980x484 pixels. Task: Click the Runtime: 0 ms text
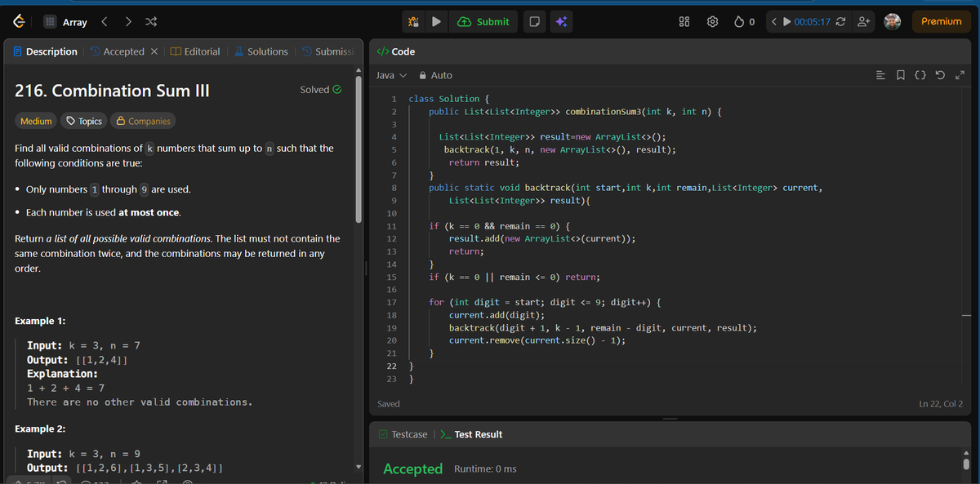pos(485,469)
